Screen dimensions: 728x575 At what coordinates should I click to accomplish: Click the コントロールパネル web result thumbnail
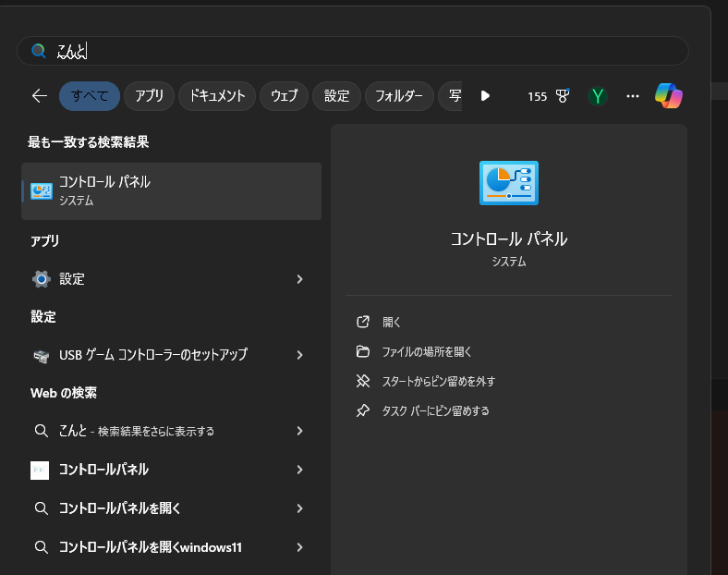click(x=40, y=470)
